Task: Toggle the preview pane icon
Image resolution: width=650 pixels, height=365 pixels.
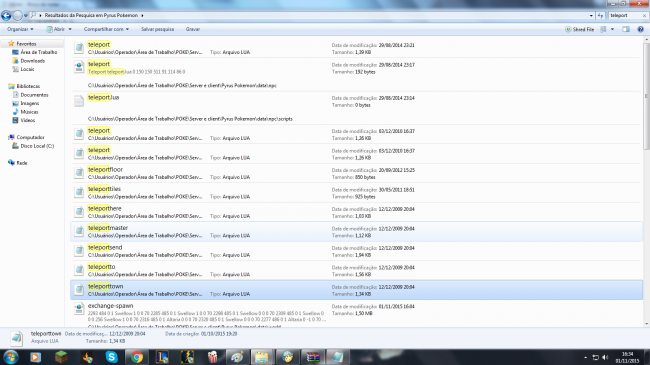Action: point(626,29)
